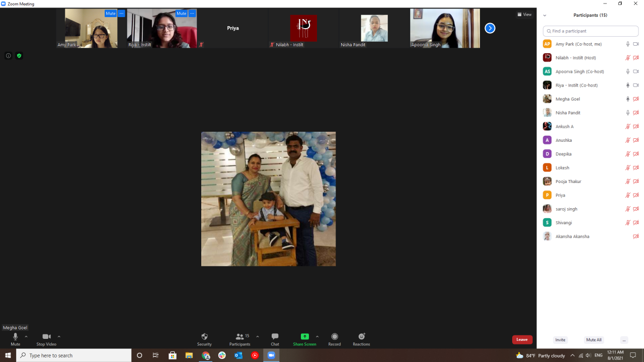This screenshot has width=644, height=362.
Task: Click microphone icon for Nisha Pandit
Action: click(627, 113)
